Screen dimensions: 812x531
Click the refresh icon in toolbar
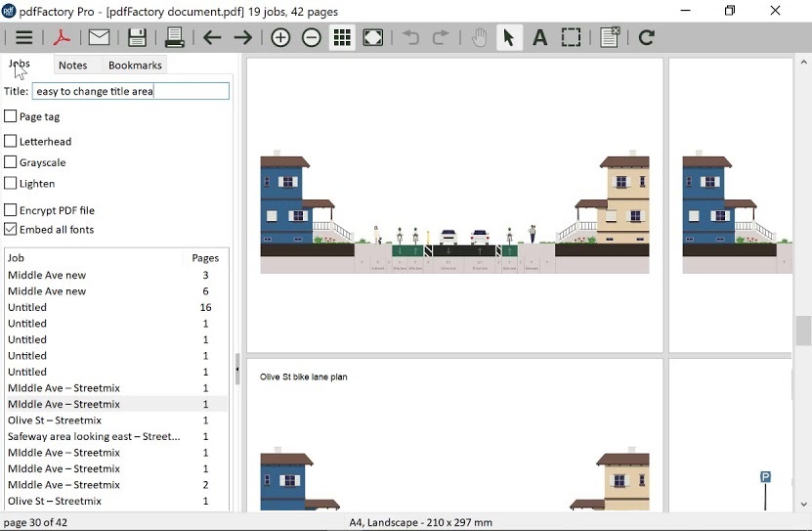pos(646,38)
